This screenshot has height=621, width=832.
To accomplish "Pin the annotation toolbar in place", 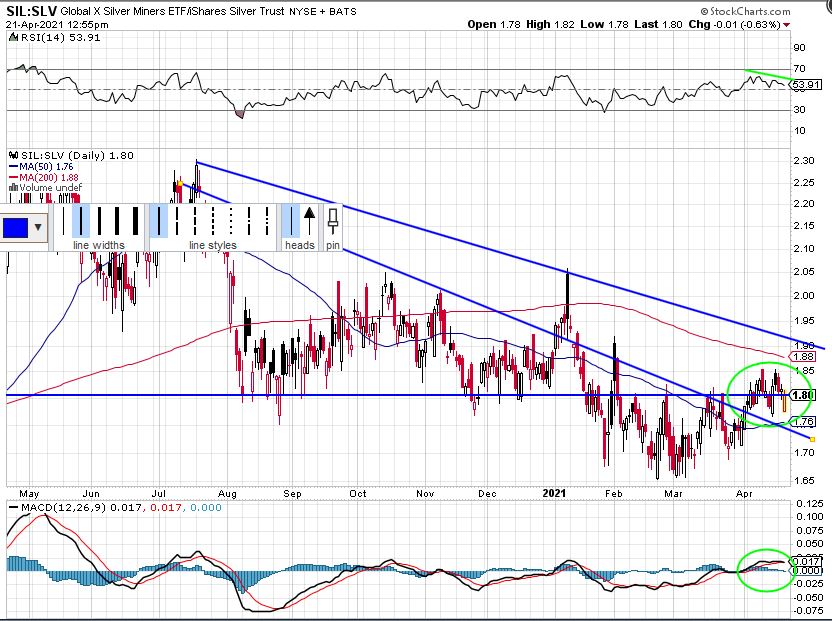I will click(x=333, y=221).
